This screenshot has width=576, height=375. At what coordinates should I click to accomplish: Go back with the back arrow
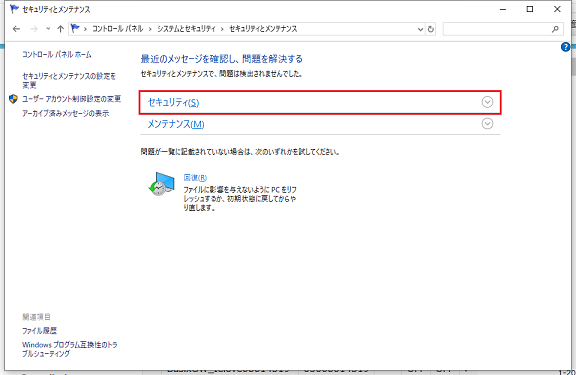click(16, 29)
